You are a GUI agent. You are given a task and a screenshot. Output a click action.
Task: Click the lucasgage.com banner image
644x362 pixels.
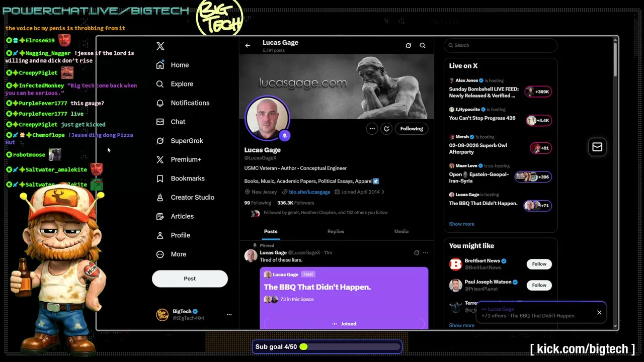(x=336, y=86)
